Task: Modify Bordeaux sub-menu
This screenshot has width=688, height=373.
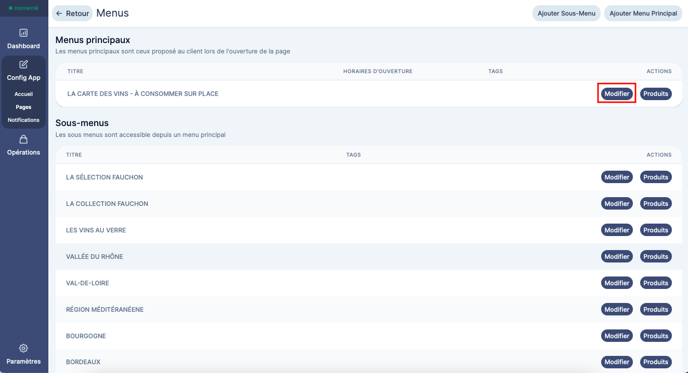Action: coord(616,362)
